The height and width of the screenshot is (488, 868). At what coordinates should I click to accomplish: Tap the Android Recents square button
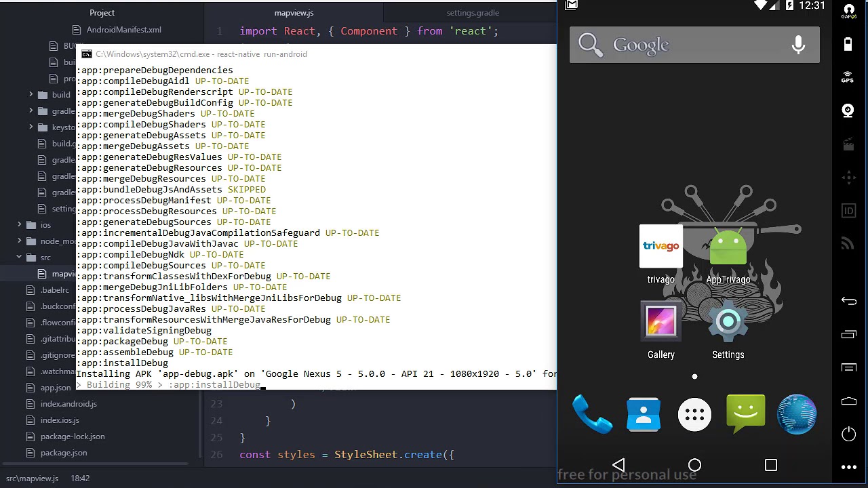(x=771, y=465)
